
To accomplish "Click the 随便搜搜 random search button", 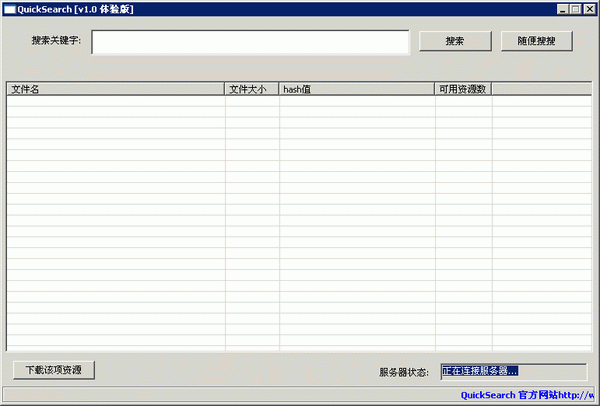I will 536,41.
